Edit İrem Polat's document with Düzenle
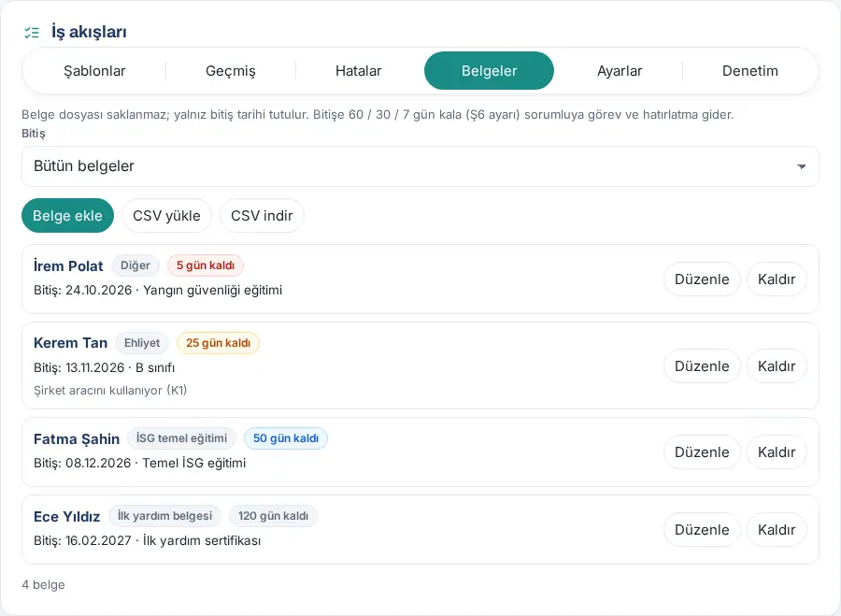 pos(702,279)
